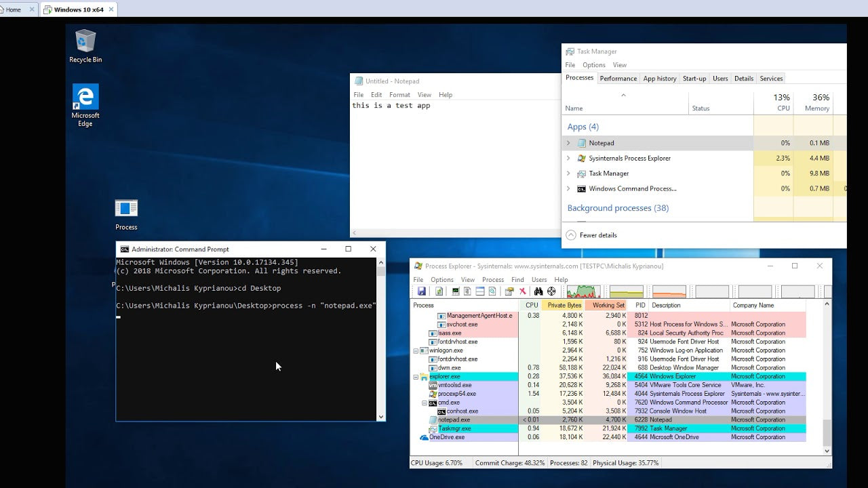Image resolution: width=868 pixels, height=488 pixels.
Task: Click the Save icon in Process Explorer toolbar
Action: coord(421,291)
